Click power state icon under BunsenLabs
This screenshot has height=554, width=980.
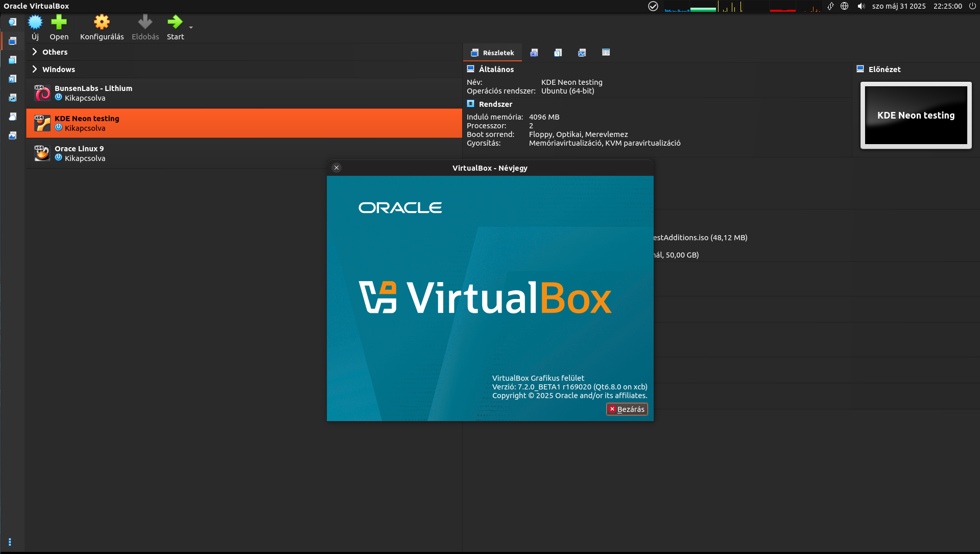pyautogui.click(x=58, y=98)
